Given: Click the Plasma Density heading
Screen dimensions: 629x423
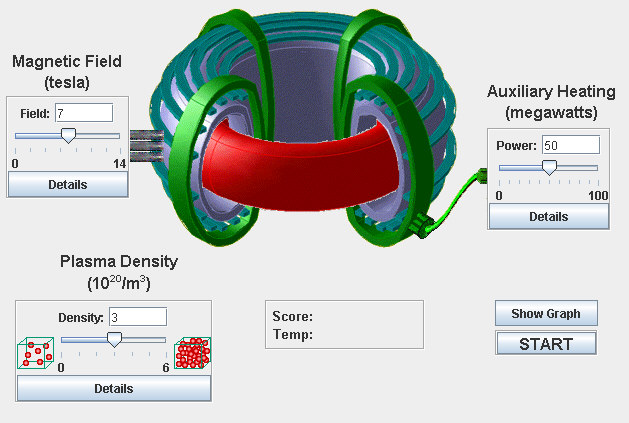Looking at the screenshot, I should coord(119,273).
